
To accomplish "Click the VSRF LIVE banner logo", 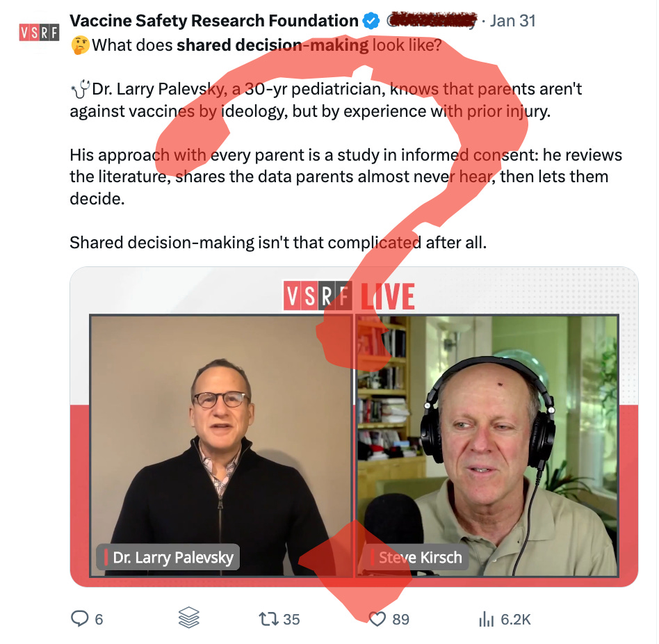I will (349, 296).
